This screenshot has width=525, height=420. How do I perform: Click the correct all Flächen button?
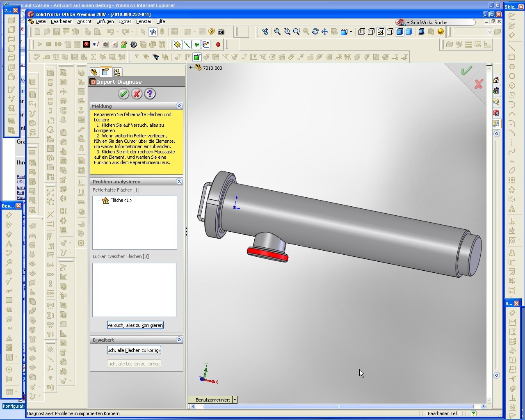tap(134, 350)
